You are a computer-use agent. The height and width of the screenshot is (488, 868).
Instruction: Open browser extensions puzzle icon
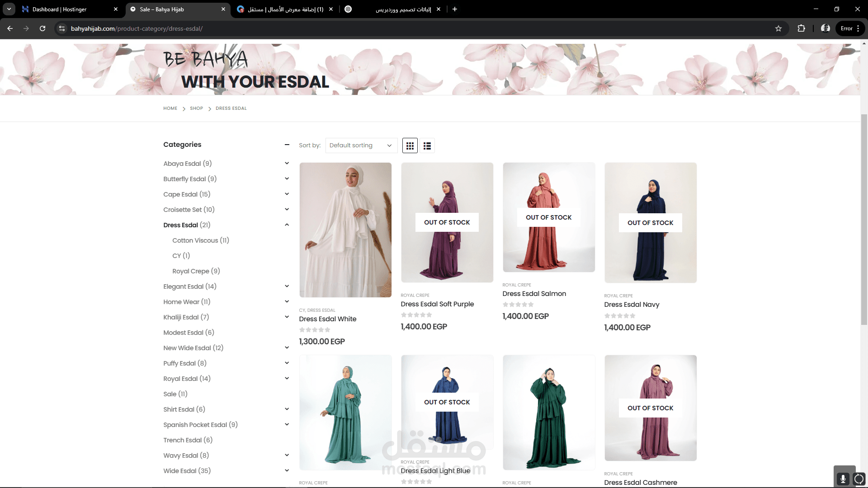click(x=801, y=28)
